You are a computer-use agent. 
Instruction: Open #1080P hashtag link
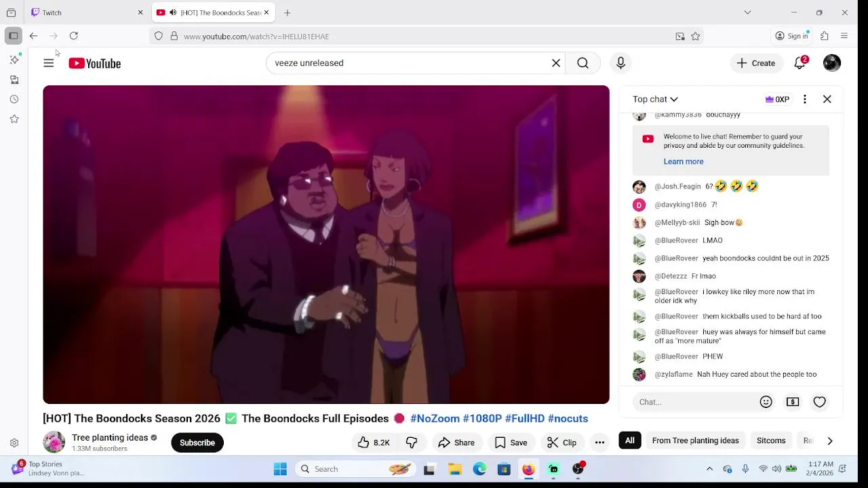click(482, 418)
